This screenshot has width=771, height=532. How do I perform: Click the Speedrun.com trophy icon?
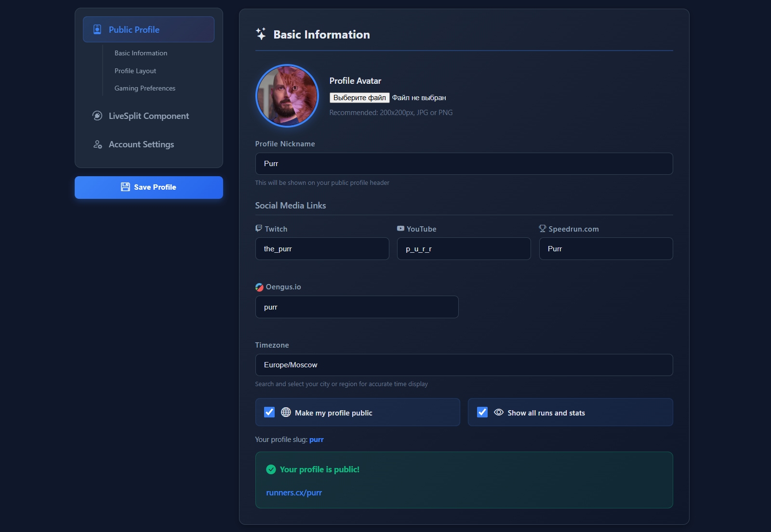[542, 228]
